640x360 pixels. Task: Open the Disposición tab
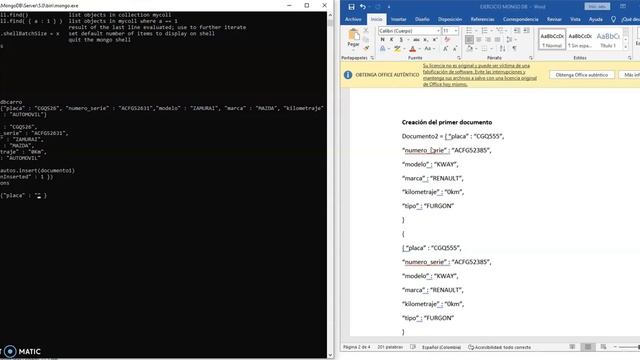tap(450, 19)
